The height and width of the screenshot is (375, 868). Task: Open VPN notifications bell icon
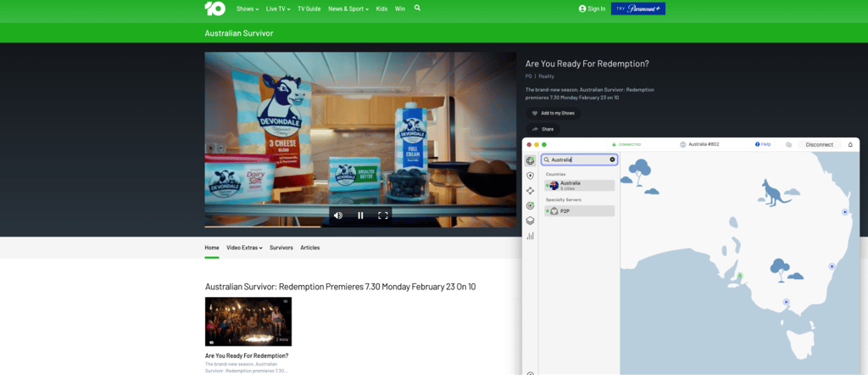pyautogui.click(x=850, y=144)
